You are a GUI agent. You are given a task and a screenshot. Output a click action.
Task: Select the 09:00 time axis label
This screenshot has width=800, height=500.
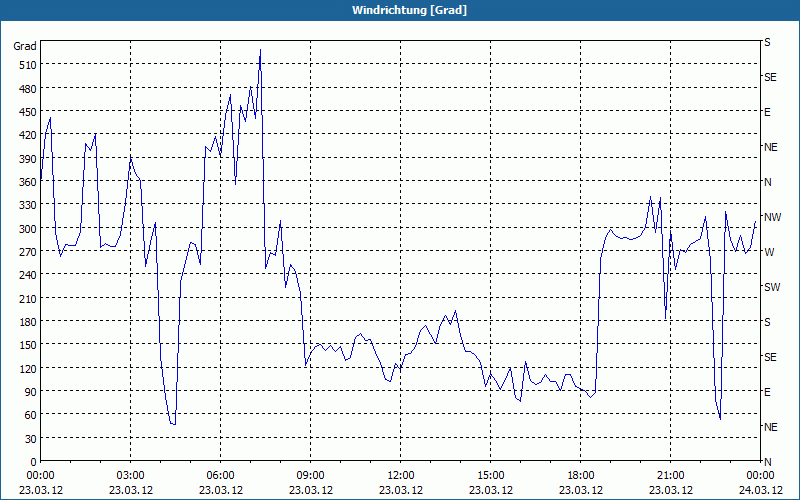tap(310, 475)
